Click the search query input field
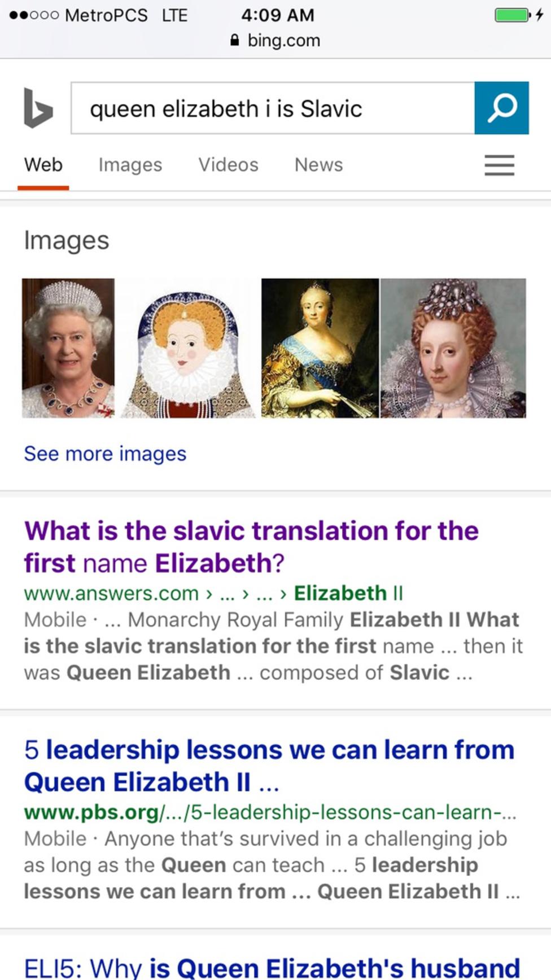The width and height of the screenshot is (551, 980). tap(273, 108)
